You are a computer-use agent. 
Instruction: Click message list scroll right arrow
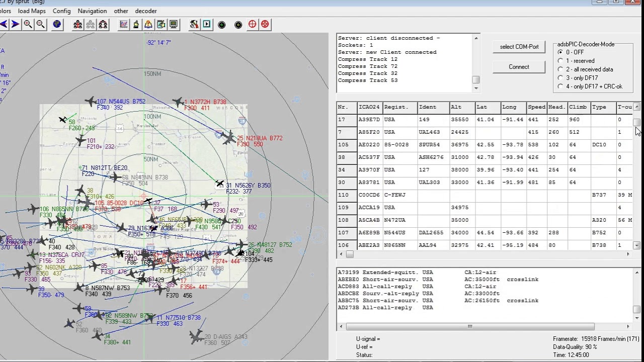coord(628,327)
